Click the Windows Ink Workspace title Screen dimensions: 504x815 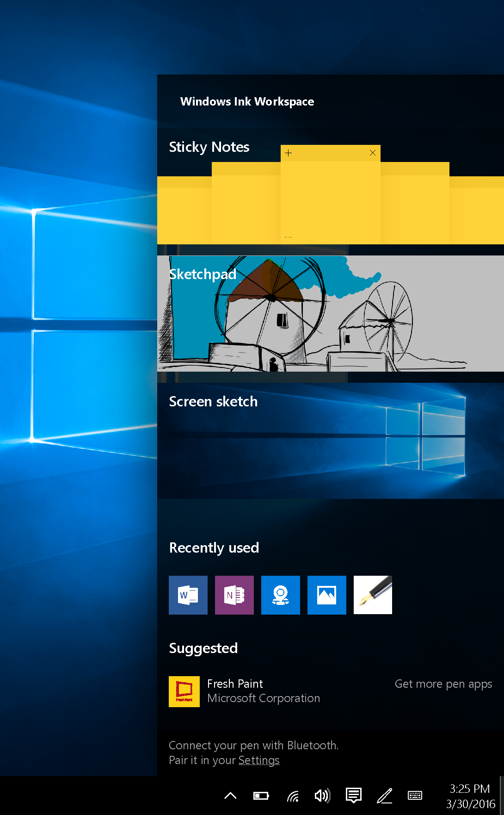pyautogui.click(x=247, y=101)
